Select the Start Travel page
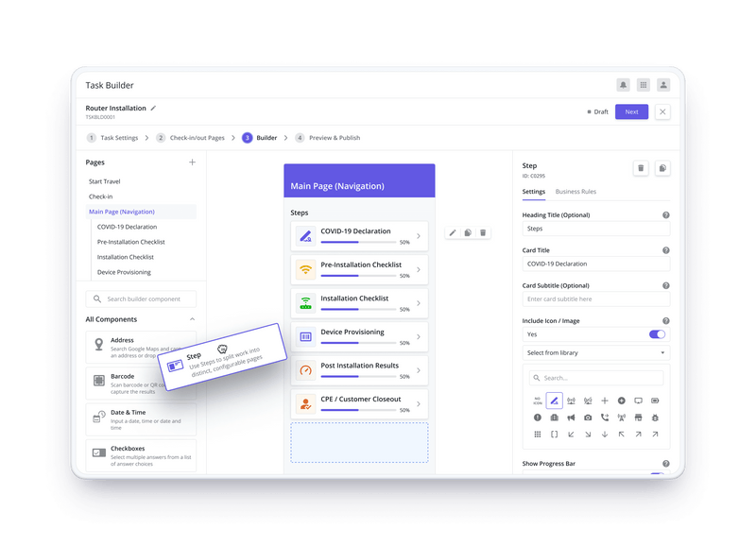The height and width of the screenshot is (546, 756). pyautogui.click(x=105, y=181)
